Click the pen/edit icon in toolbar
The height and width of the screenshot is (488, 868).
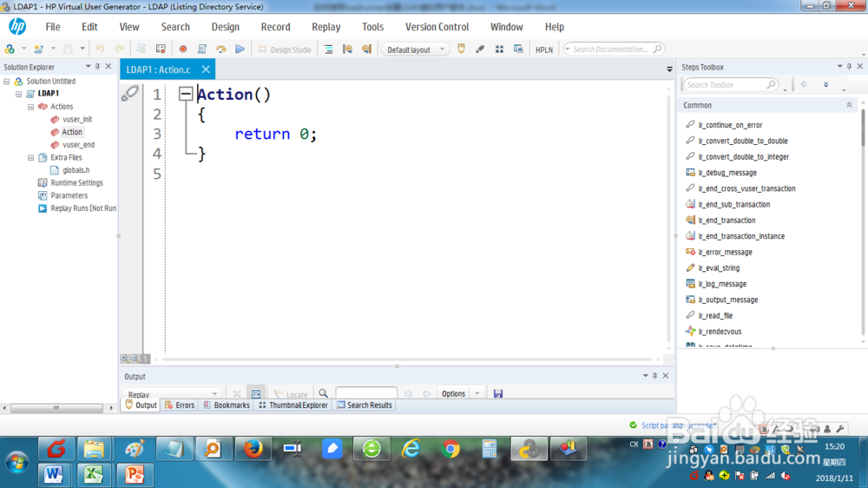[480, 49]
